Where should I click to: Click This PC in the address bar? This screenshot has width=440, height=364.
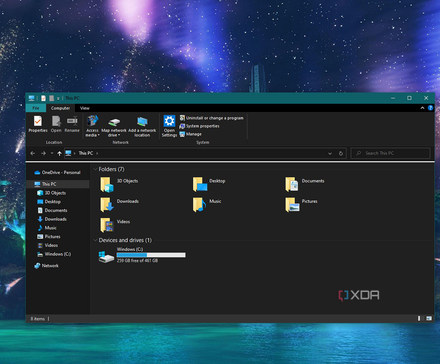[x=86, y=153]
